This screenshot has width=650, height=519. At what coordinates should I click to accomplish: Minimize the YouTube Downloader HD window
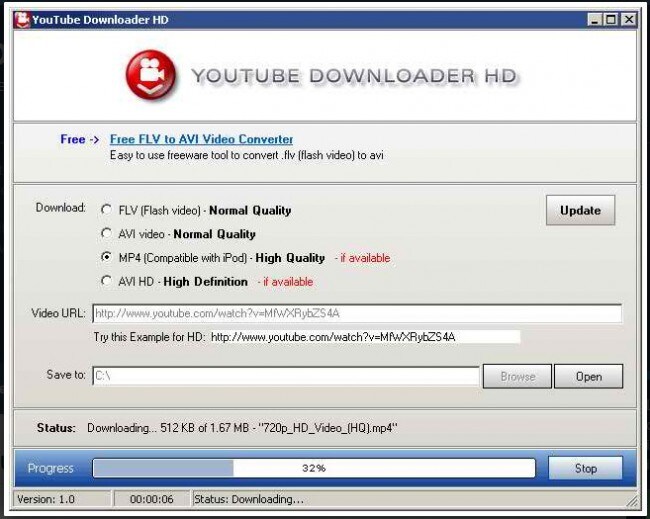point(594,19)
